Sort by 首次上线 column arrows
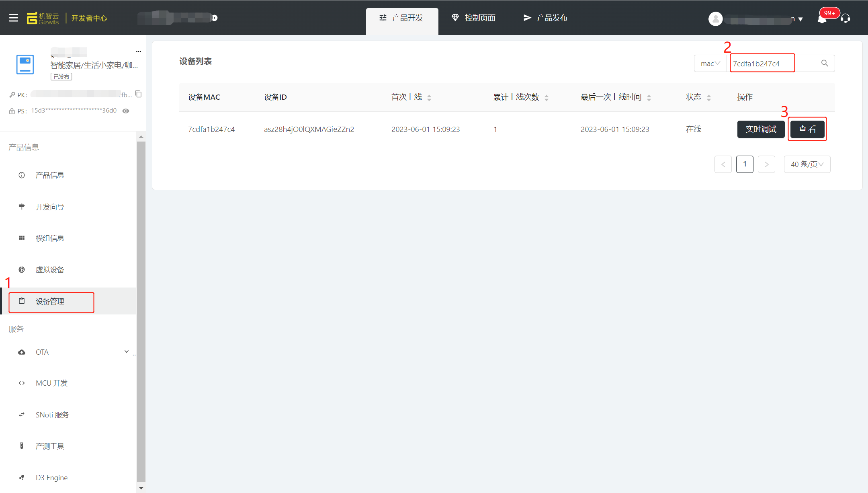Viewport: 868px width, 493px height. (429, 97)
